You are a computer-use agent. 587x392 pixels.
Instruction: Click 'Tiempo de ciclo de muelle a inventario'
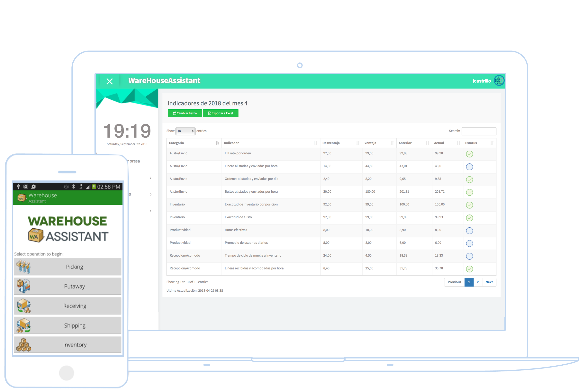coord(253,256)
